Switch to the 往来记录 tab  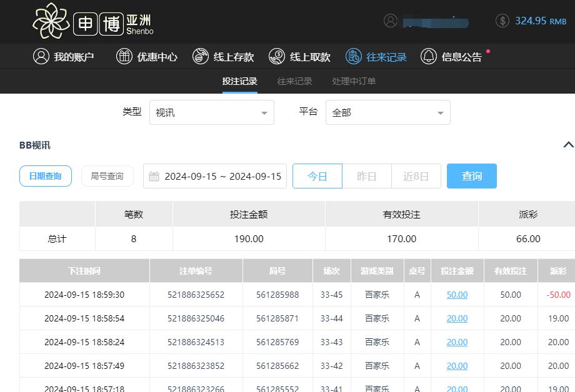[x=294, y=81]
